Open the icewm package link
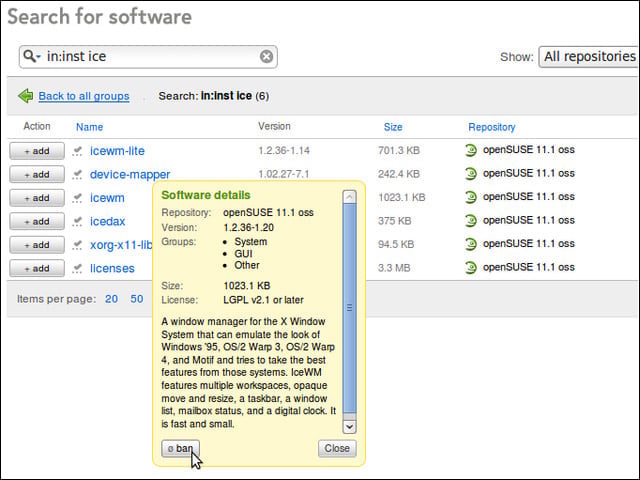640x480 pixels. coord(107,198)
